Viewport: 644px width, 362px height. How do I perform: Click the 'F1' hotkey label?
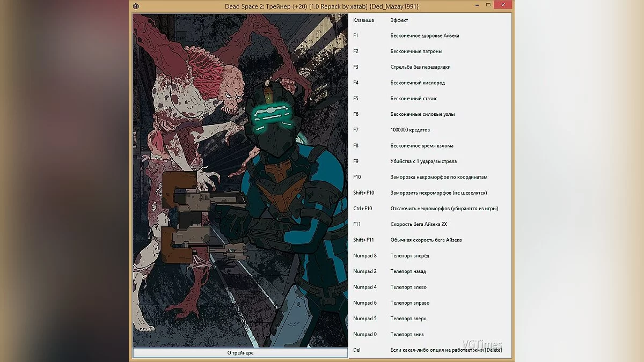point(356,36)
